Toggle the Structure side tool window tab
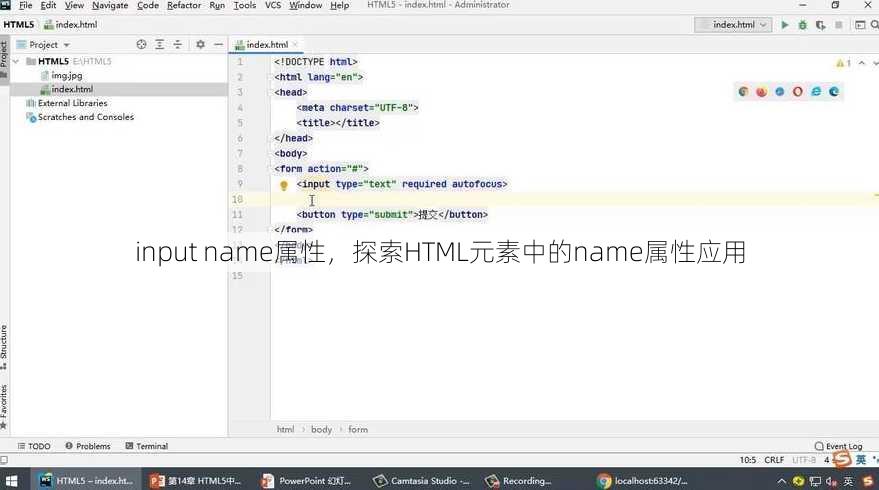Viewport: 879px width, 490px height. point(4,347)
